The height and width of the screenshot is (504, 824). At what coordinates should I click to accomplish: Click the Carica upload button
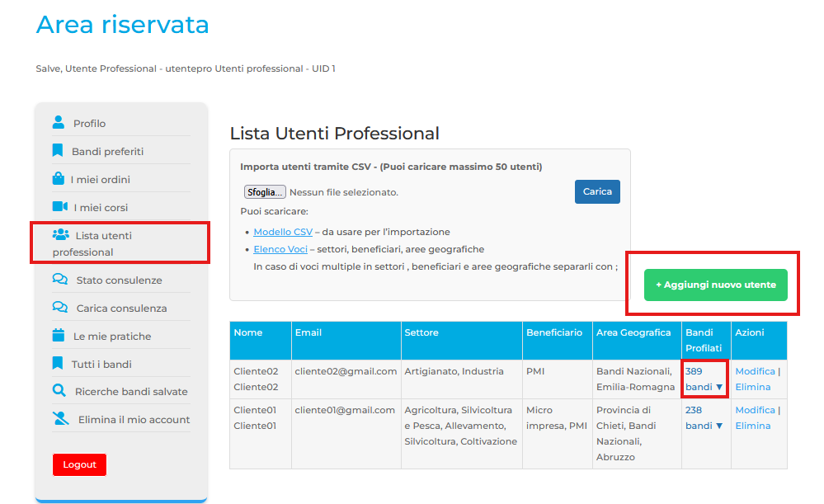point(597,191)
